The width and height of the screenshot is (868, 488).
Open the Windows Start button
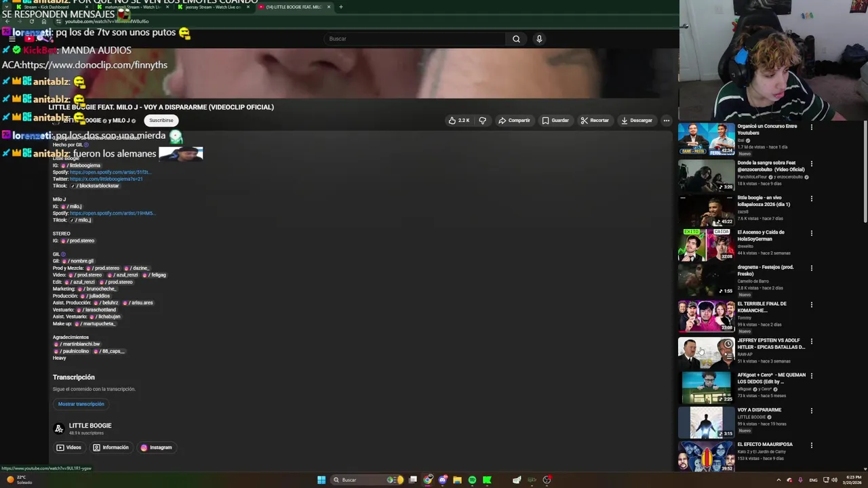321,480
